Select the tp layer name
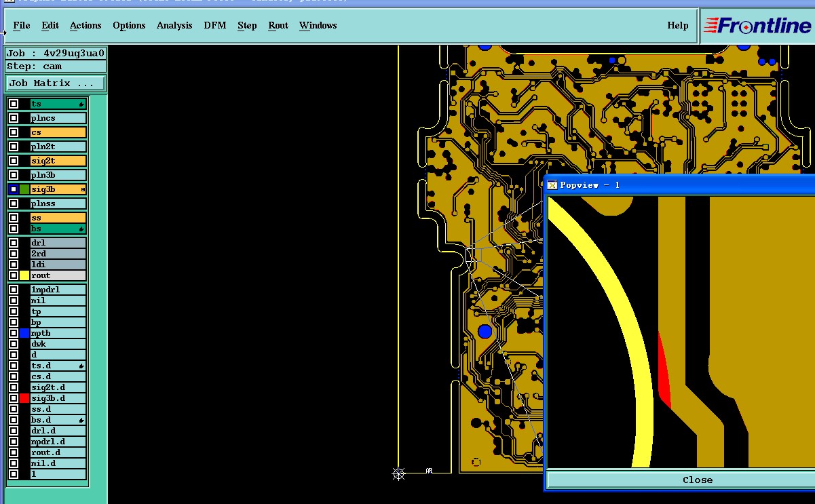This screenshot has height=504, width=815. click(58, 311)
